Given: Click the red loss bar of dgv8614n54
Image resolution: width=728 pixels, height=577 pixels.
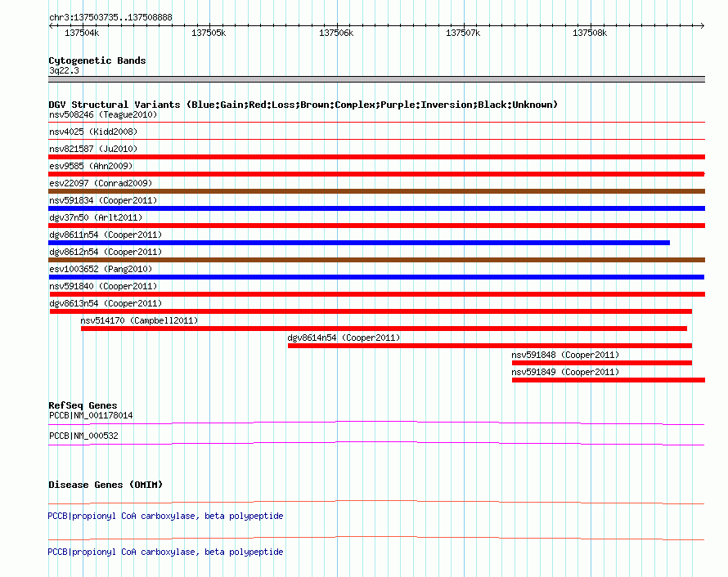Looking at the screenshot, I should [490, 346].
